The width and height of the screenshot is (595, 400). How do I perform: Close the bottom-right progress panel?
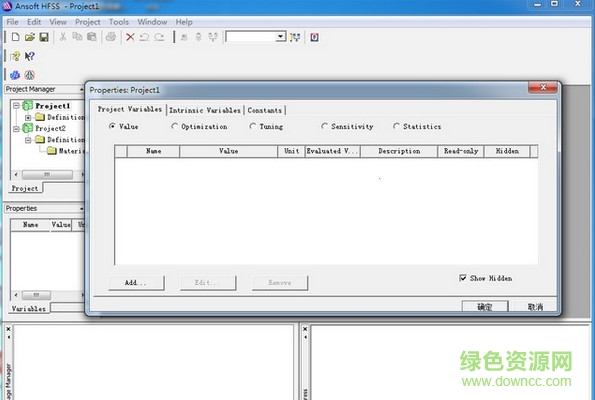tap(305, 329)
